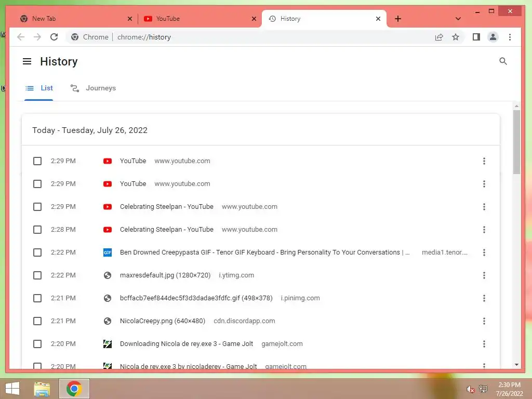Open the Ben Drowned Creepypasta GIF link
This screenshot has height=399, width=532.
pos(264,252)
